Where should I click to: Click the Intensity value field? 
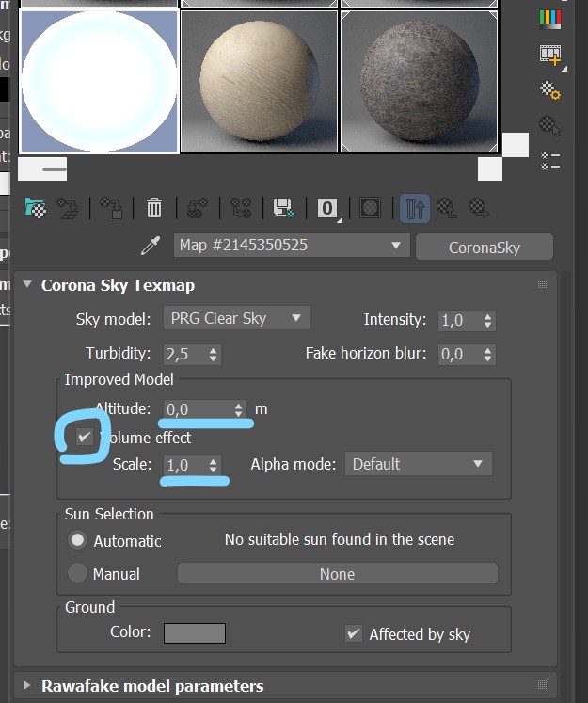click(460, 321)
